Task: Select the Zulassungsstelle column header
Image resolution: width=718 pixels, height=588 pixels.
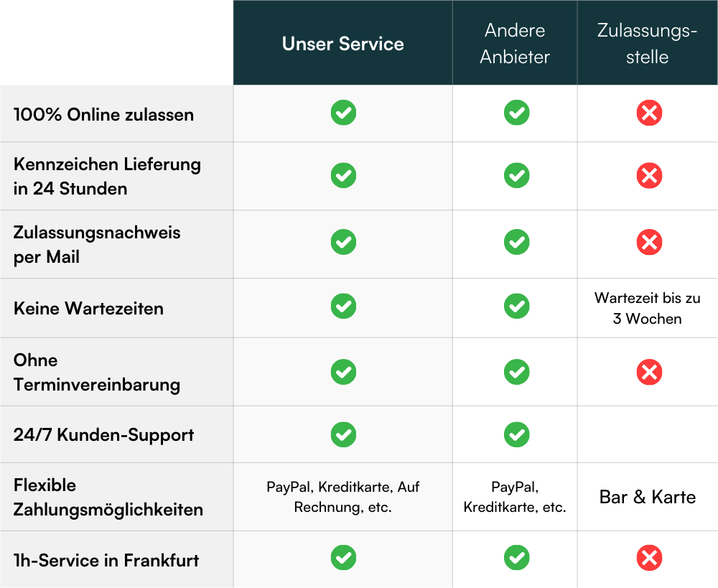Action: (x=647, y=44)
